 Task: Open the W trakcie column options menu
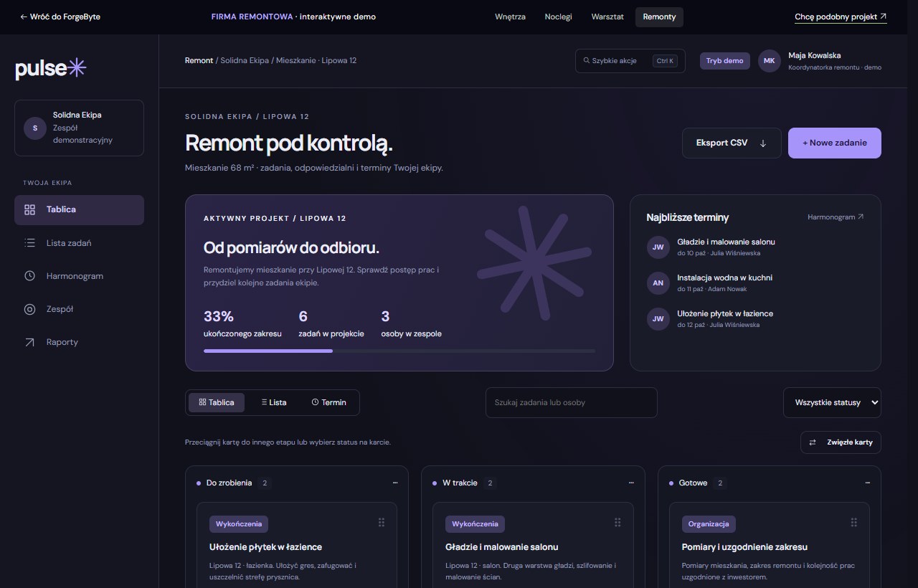(631, 483)
